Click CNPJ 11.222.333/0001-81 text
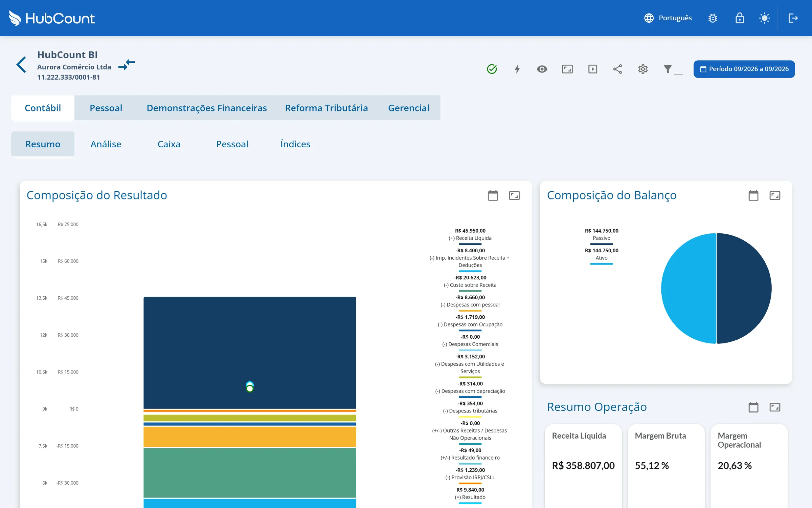 click(x=68, y=77)
